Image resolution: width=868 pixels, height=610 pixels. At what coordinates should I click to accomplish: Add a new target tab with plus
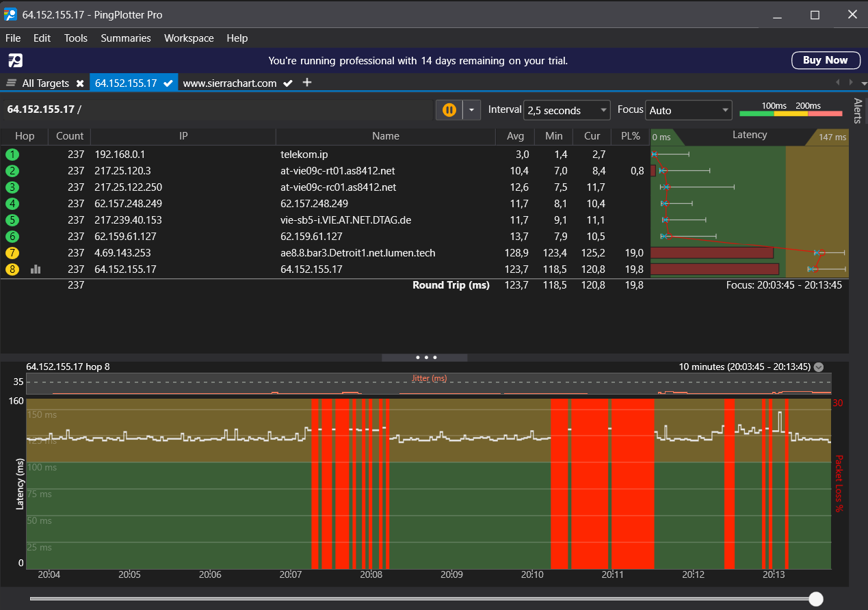tap(307, 82)
